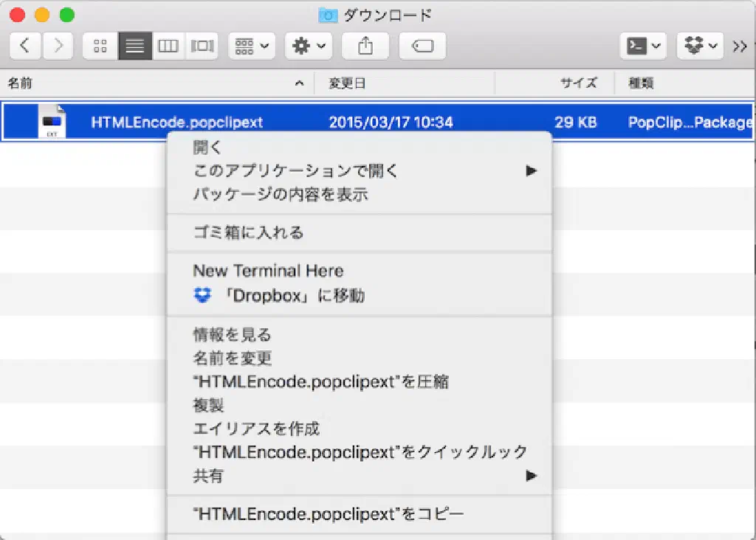Switch to column view mode
756x540 pixels.
[x=168, y=46]
